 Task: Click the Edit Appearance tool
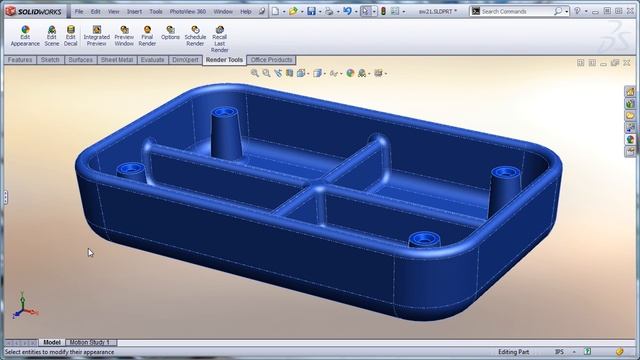(x=25, y=36)
